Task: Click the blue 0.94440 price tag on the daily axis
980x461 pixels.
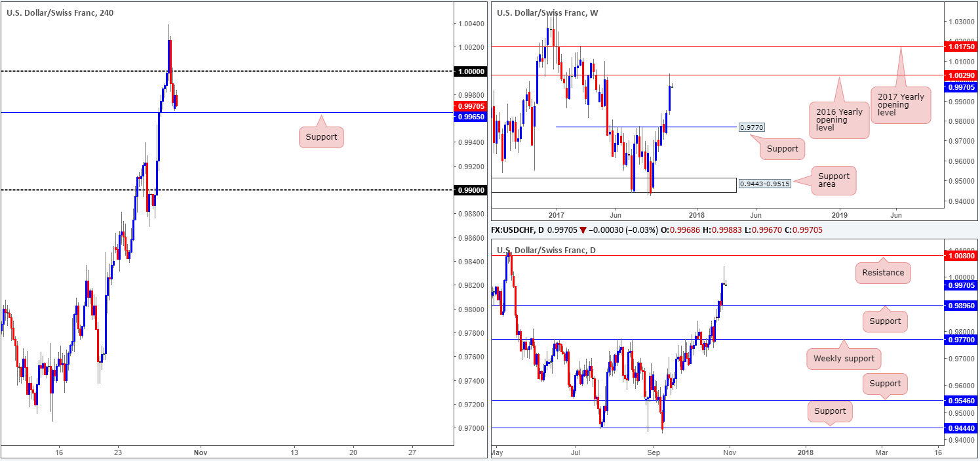Action: (x=960, y=428)
